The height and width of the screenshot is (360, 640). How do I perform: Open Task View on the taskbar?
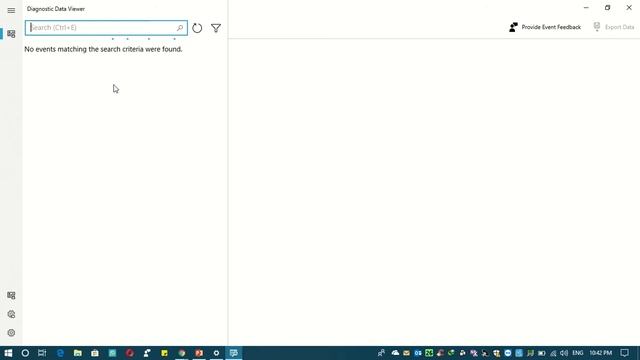(x=42, y=353)
